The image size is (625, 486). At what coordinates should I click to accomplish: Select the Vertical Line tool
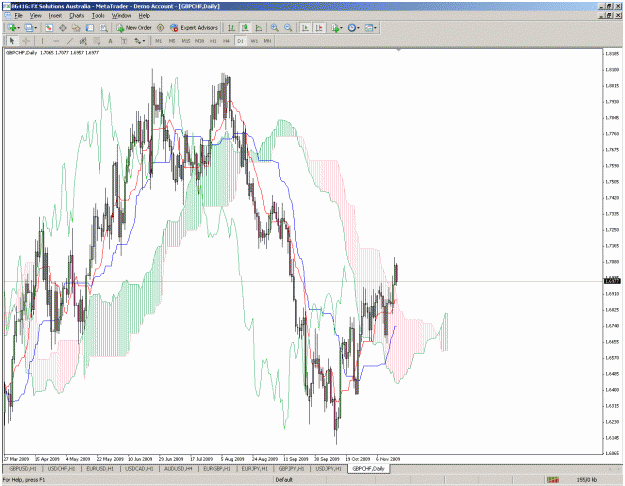(42, 41)
